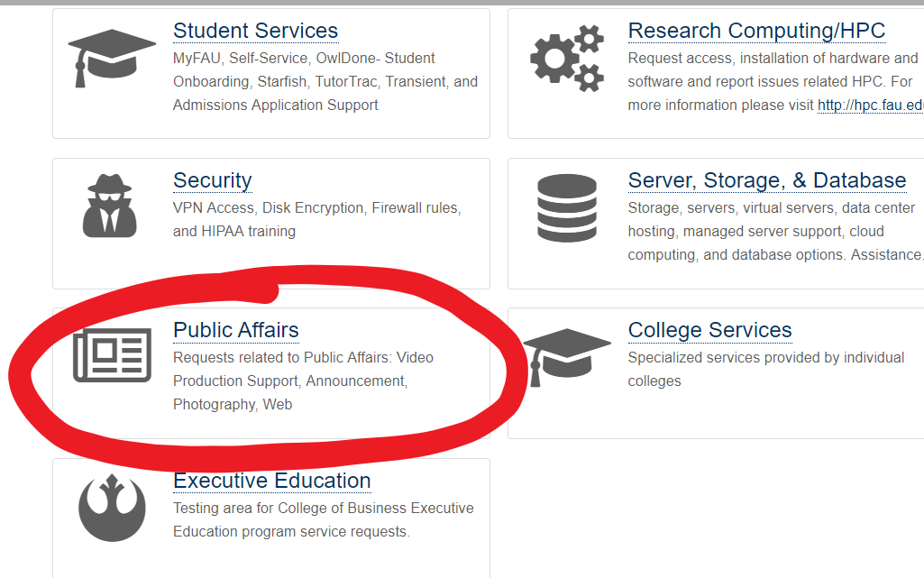
Task: Open the Executive Education link
Action: (x=271, y=481)
